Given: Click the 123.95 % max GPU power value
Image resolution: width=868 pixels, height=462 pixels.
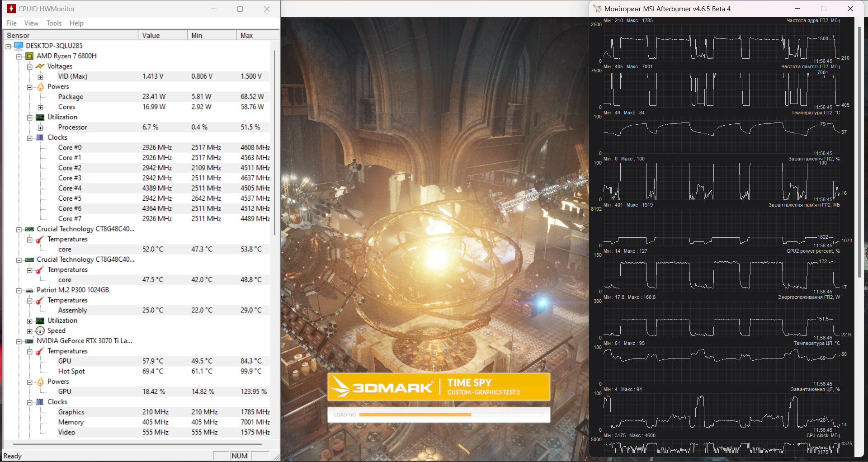Looking at the screenshot, I should tap(254, 391).
